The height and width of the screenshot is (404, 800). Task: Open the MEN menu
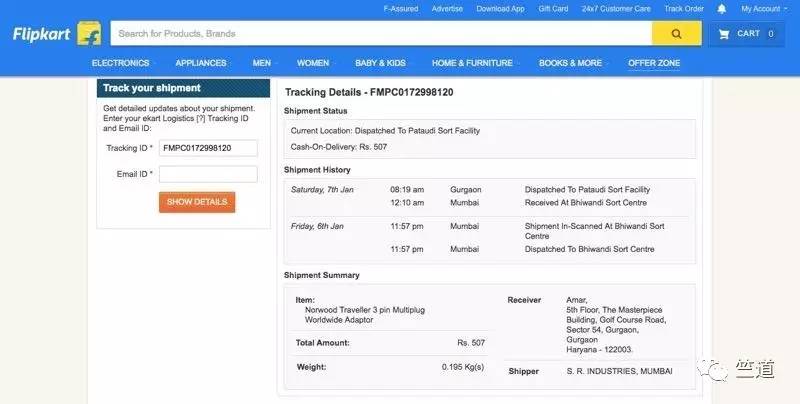pos(262,63)
